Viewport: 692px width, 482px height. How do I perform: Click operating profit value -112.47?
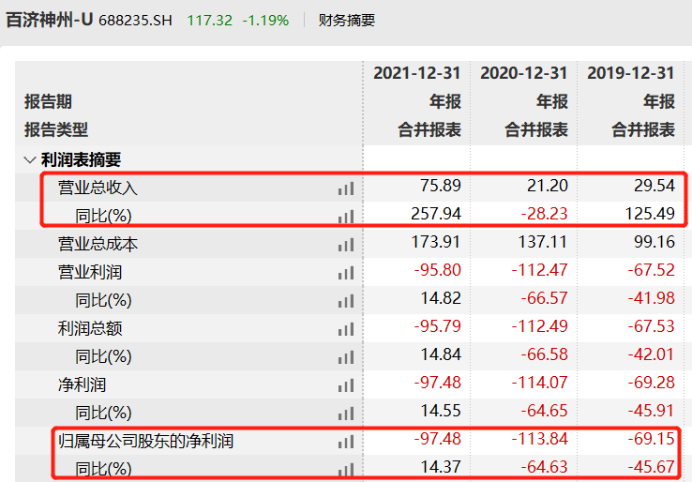(540, 270)
